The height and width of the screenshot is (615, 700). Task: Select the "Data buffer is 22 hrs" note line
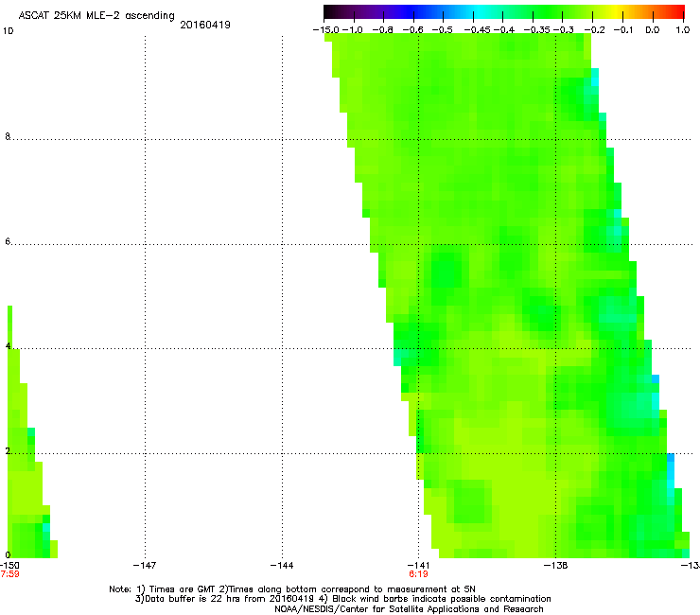(x=342, y=599)
